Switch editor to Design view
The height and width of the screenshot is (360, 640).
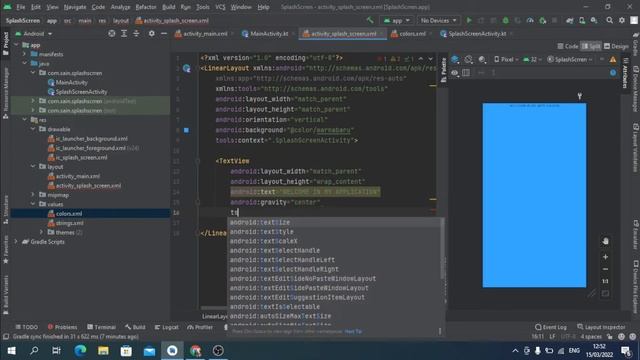coord(616,46)
